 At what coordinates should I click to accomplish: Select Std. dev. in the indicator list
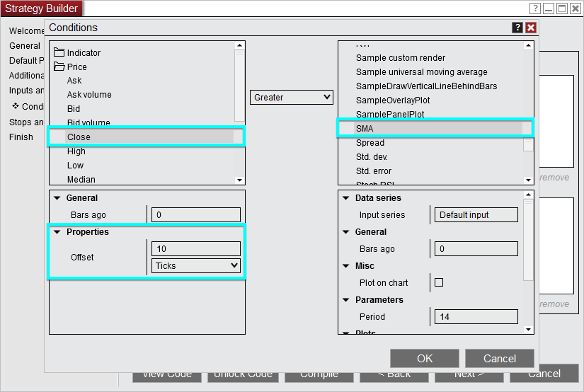(x=372, y=156)
